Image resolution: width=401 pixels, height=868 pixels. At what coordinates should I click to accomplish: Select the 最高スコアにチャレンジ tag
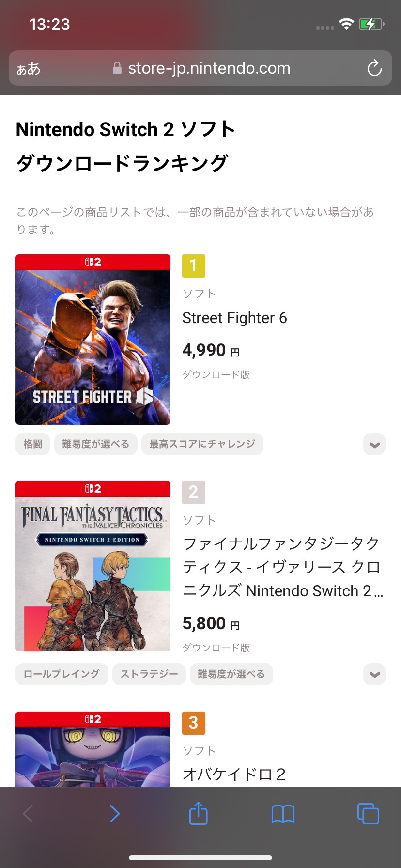tap(202, 444)
